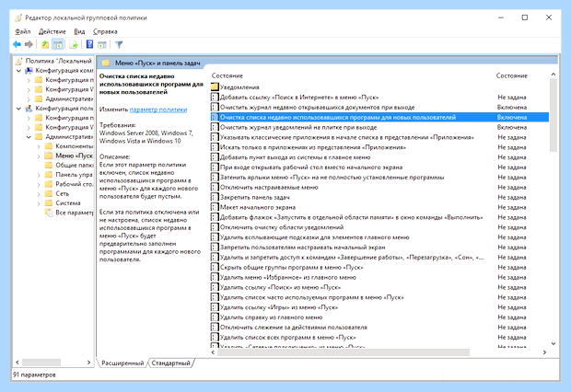The image size is (571, 392).
Task: Expand the Панель управления tree folder
Action: tap(39, 175)
